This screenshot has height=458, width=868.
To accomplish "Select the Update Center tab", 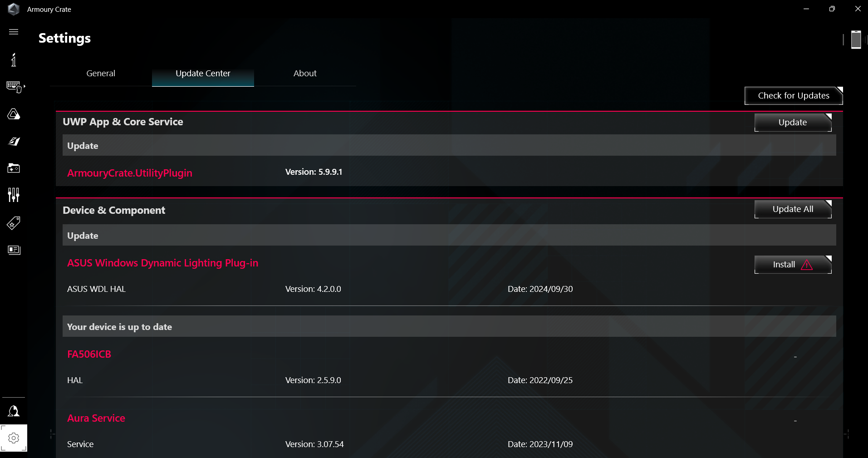I will (203, 73).
